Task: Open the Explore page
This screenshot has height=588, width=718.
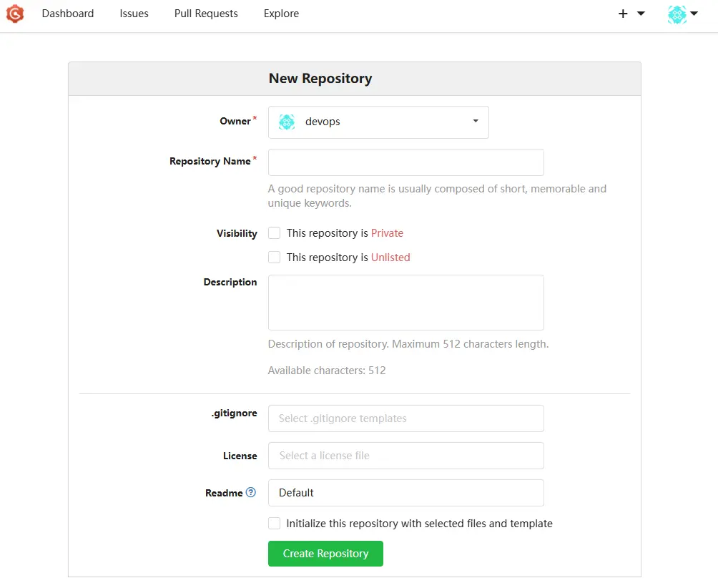Action: click(x=281, y=14)
